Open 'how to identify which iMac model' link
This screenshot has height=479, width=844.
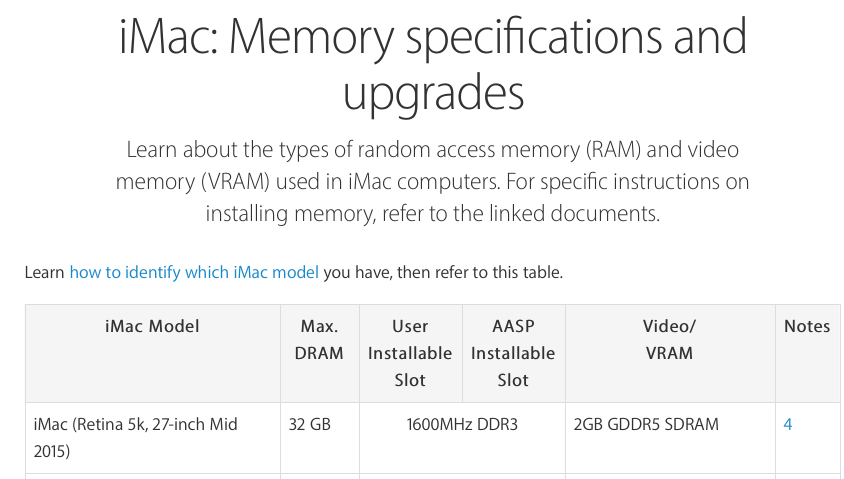click(x=194, y=272)
